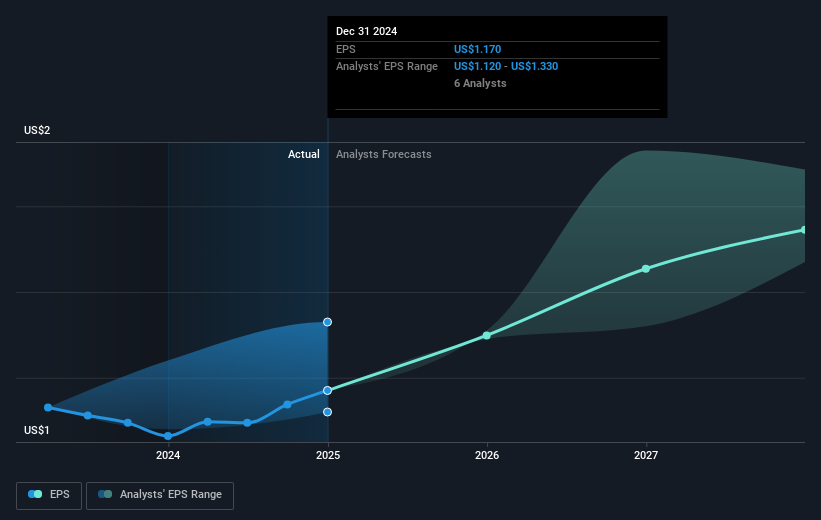Click the 'Analysts Forecasts' section label

[x=384, y=154]
